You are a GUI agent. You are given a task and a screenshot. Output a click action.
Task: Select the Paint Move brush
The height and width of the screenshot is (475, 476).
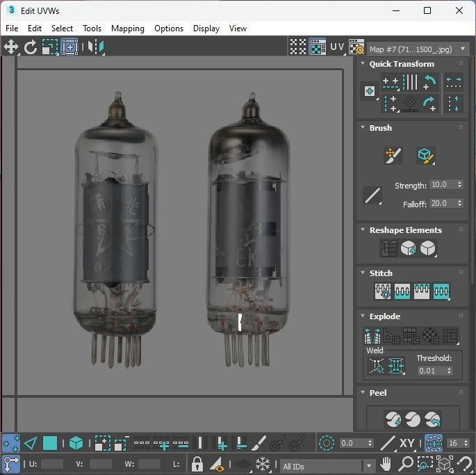point(393,155)
